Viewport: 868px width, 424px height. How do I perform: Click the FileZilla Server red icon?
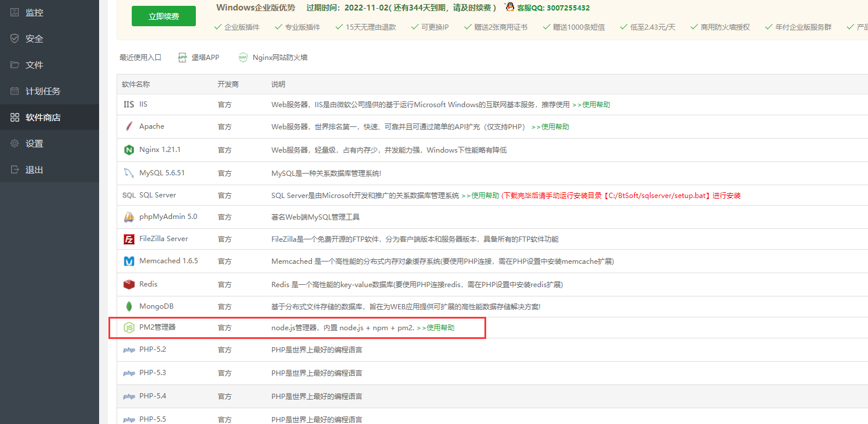tap(129, 239)
